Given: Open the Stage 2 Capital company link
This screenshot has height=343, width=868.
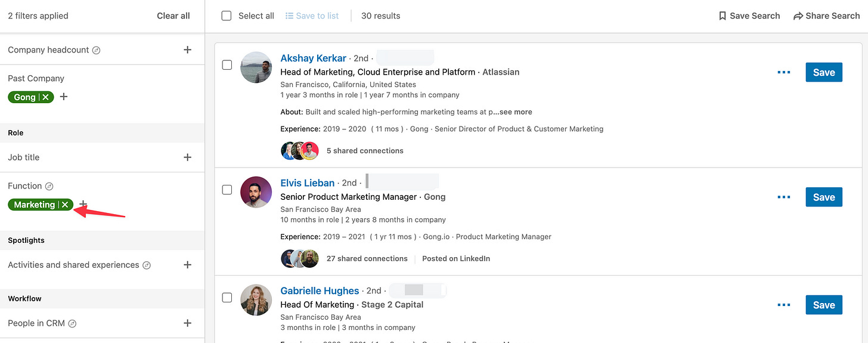Looking at the screenshot, I should tap(392, 305).
